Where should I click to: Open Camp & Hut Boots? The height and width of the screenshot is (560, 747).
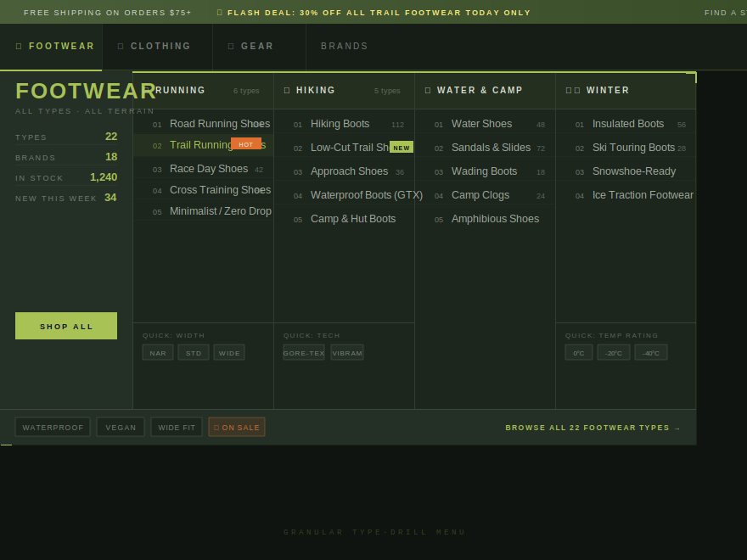coord(344,219)
